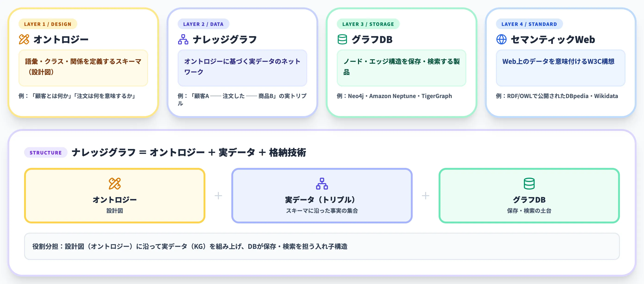Click the Web上のデータ W3C description box
This screenshot has width=644, height=284.
[560, 68]
